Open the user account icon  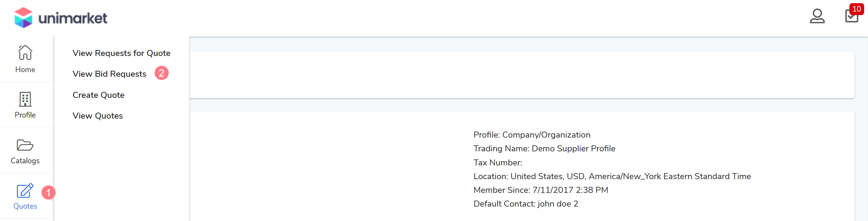tap(817, 16)
